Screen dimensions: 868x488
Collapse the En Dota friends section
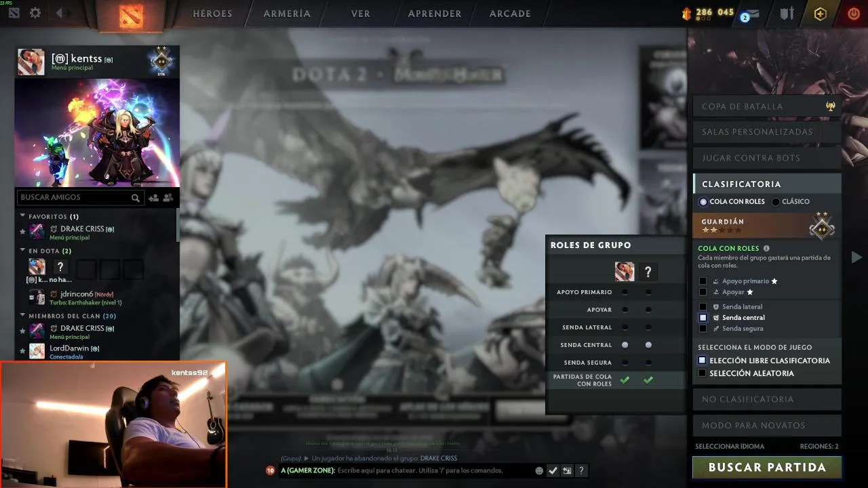(x=22, y=251)
